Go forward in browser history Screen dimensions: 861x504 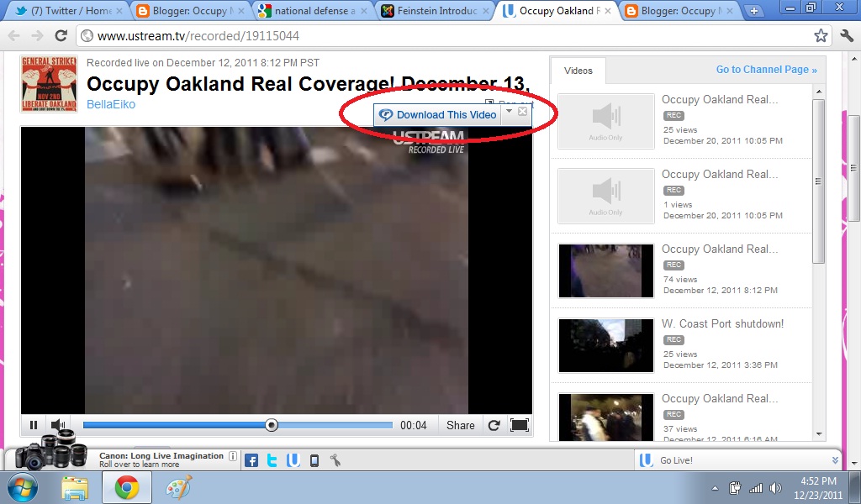point(37,35)
